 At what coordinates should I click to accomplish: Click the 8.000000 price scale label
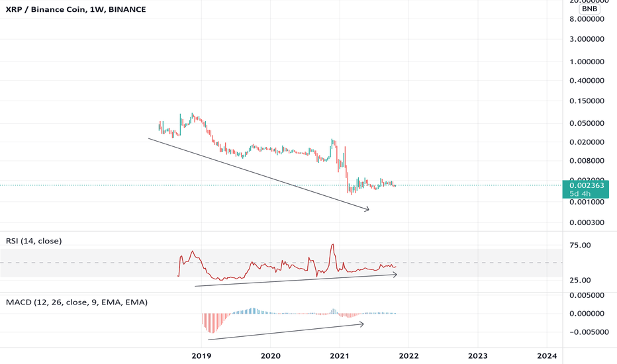tap(587, 19)
